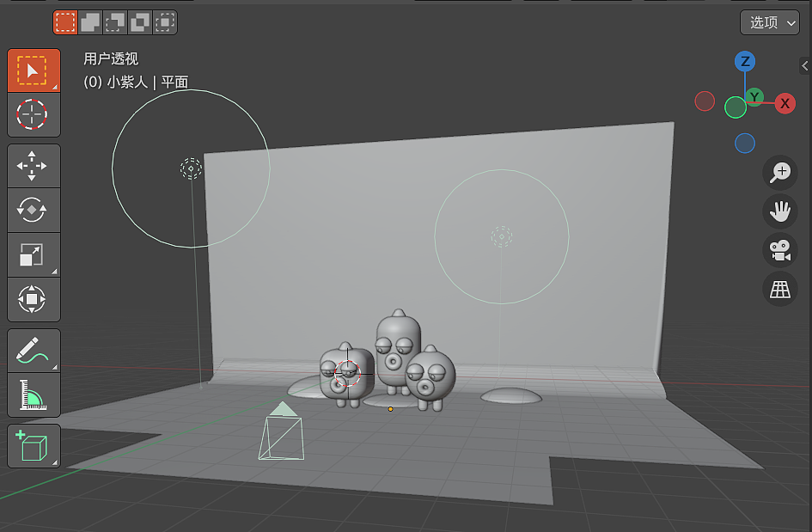Select the Rotate tool

[34, 211]
